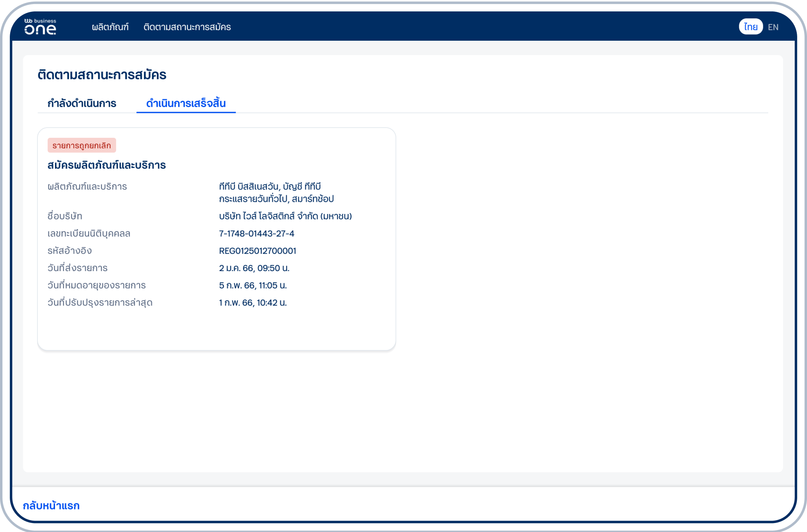Click the company name บริษัท ไวส์ โลจิสติกส์
The image size is (807, 532).
tap(285, 216)
